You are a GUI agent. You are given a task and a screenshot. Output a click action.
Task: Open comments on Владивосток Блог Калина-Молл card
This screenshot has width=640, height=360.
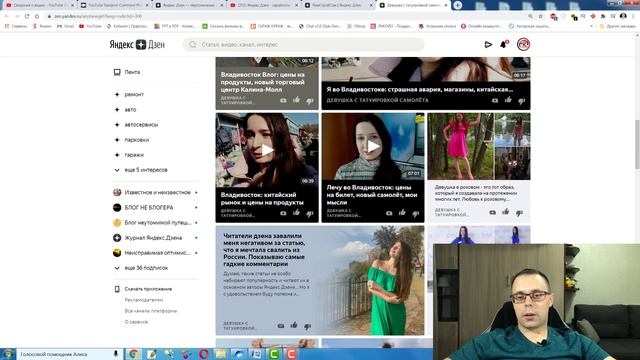(283, 100)
